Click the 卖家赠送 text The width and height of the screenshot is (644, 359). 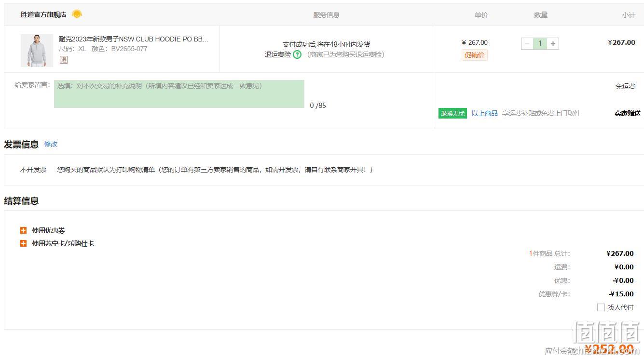click(x=627, y=113)
